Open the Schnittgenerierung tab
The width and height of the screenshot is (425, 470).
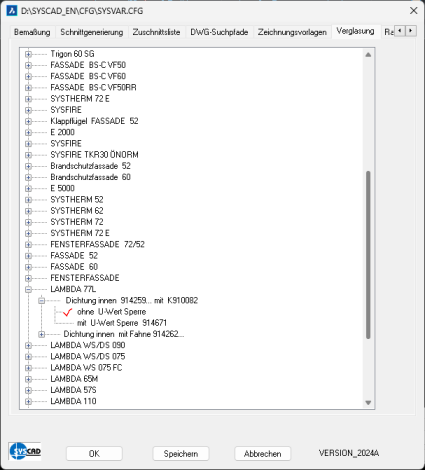coord(92,32)
